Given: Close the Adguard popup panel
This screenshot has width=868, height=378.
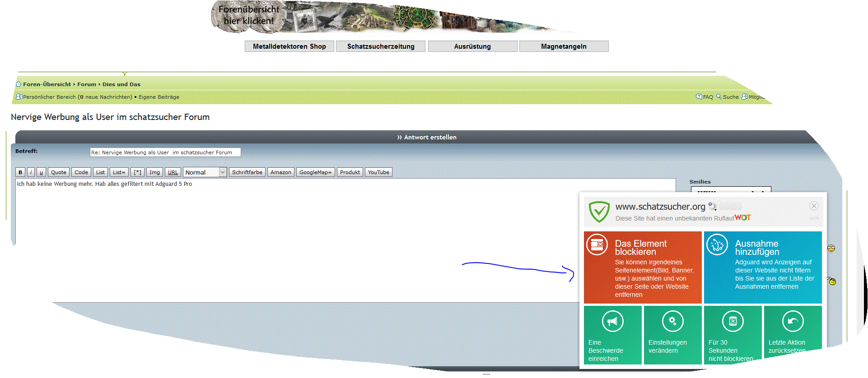Looking at the screenshot, I should (814, 206).
